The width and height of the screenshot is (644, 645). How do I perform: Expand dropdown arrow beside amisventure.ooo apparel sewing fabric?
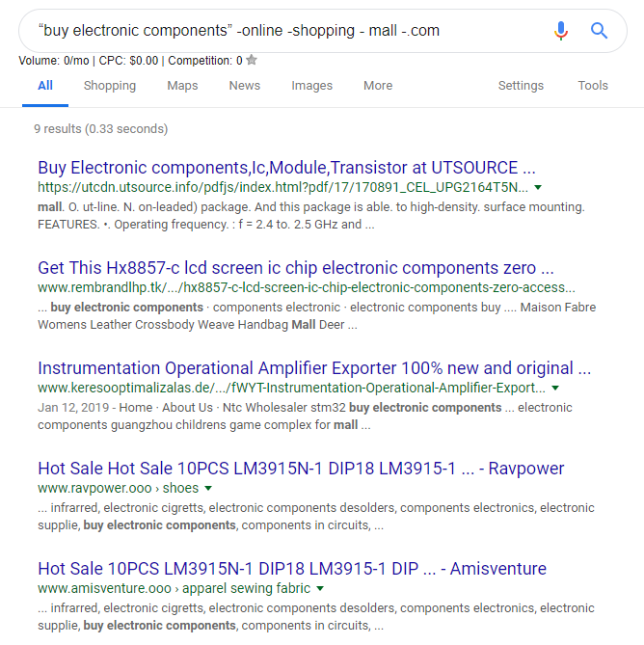(319, 589)
